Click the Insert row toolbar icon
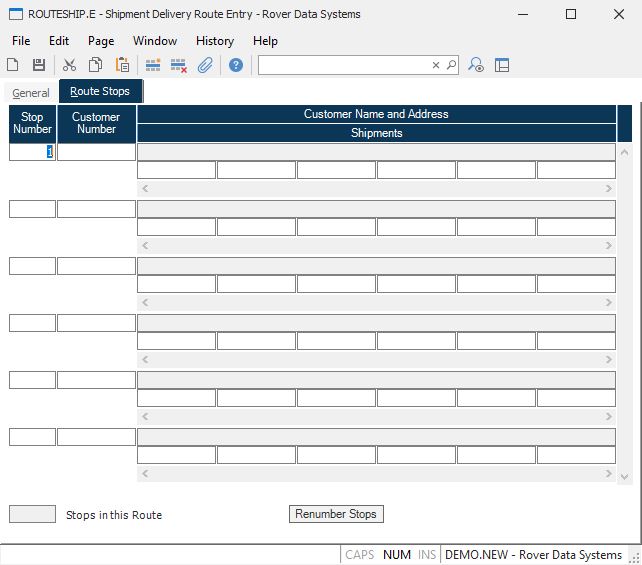The width and height of the screenshot is (642, 565). point(153,65)
